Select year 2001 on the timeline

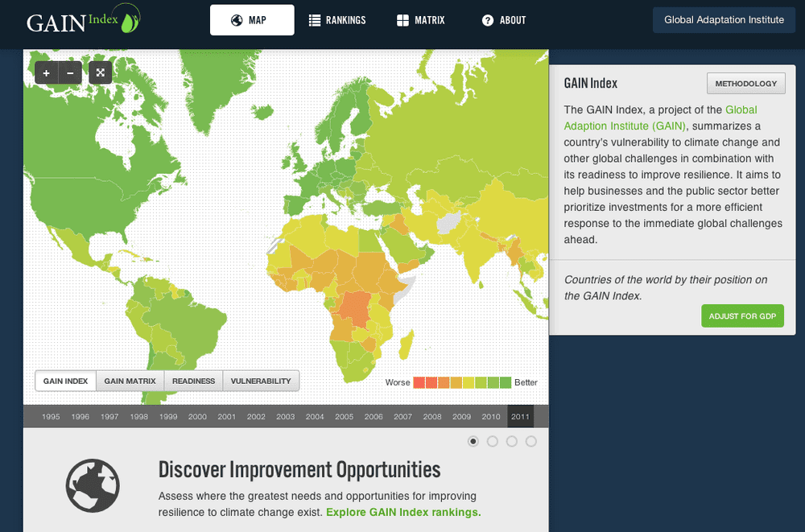click(x=226, y=416)
